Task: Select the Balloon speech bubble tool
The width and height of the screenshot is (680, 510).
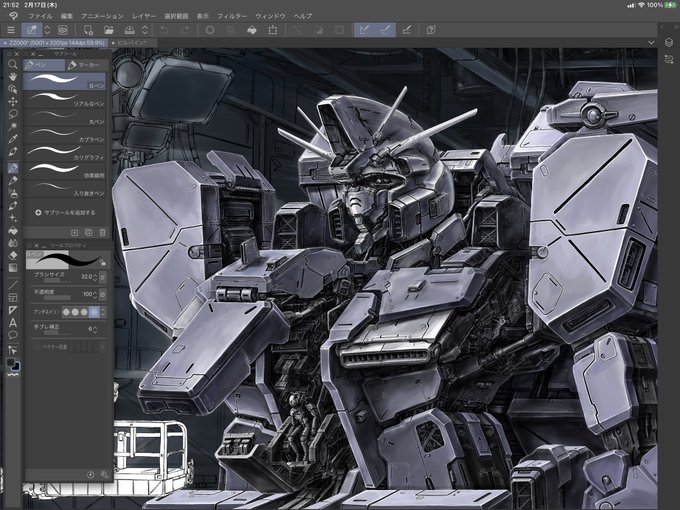Action: pos(13,335)
